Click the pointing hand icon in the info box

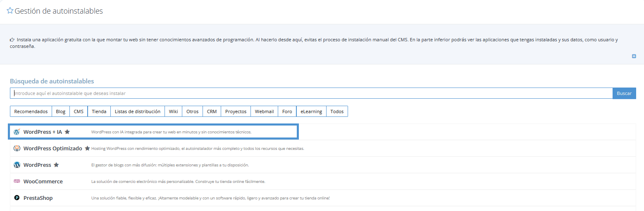click(x=12, y=40)
